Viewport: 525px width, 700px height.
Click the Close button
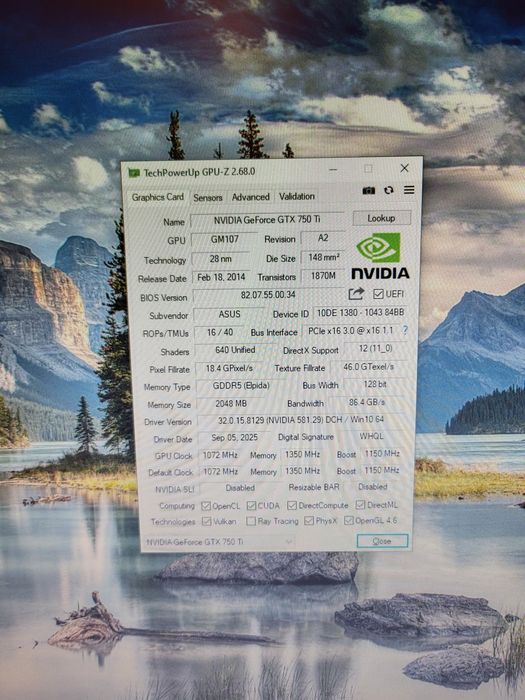[x=382, y=541]
